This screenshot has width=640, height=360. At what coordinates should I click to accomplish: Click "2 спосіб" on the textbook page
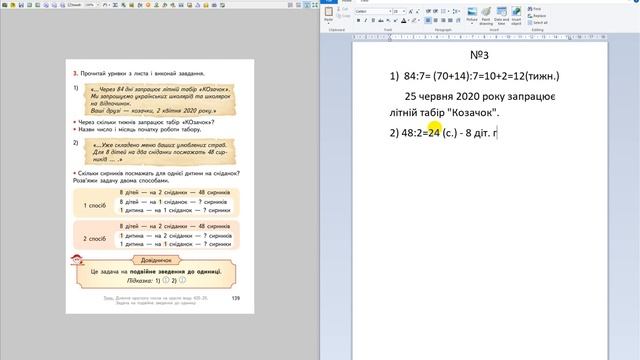pyautogui.click(x=95, y=238)
